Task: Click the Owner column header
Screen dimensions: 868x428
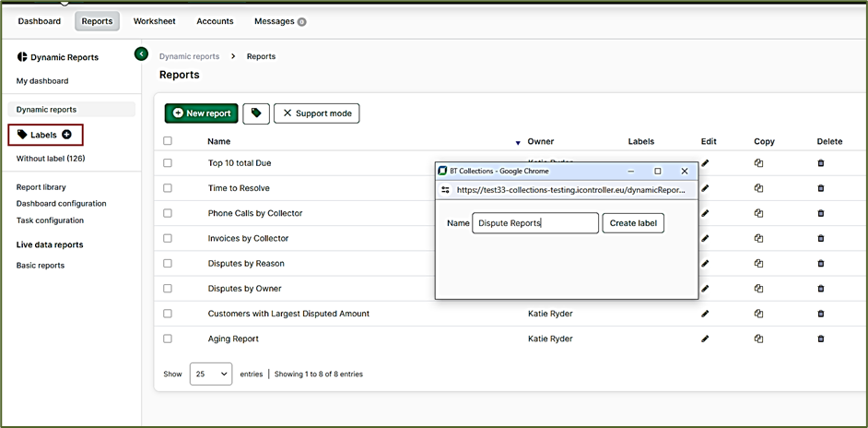Action: [540, 141]
